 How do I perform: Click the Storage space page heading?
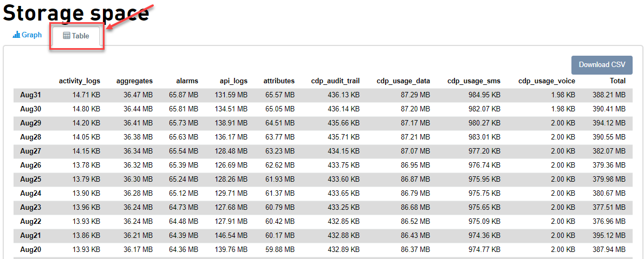click(76, 12)
